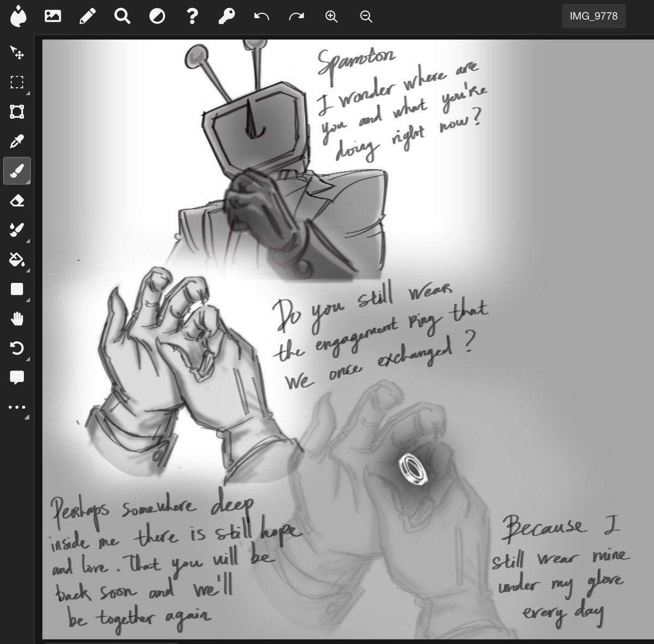Screen dimensions: 654x644
Task: Undo the last action with left arrow
Action: point(262,16)
